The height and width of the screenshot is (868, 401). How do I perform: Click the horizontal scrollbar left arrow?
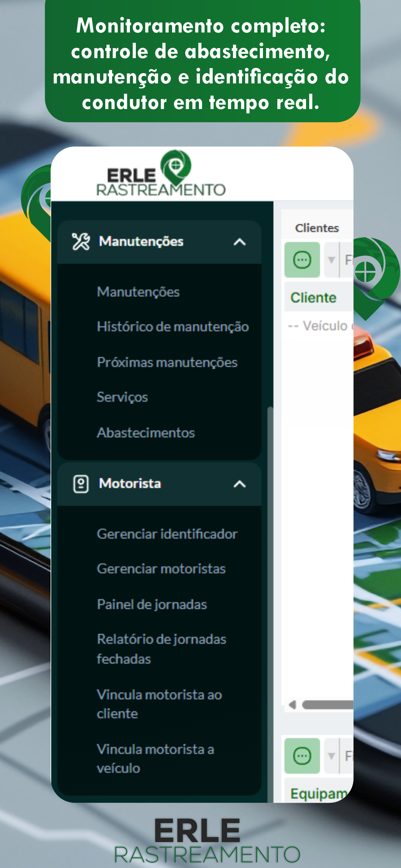(x=292, y=705)
